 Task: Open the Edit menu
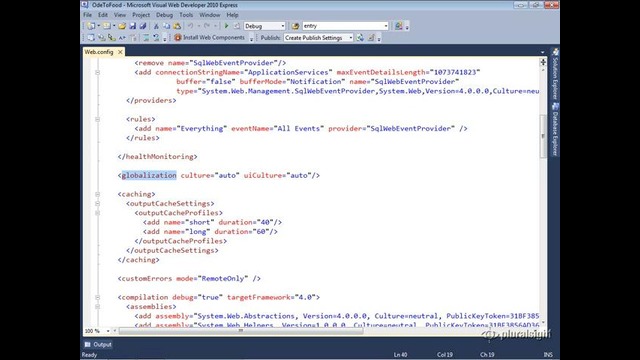[102, 15]
